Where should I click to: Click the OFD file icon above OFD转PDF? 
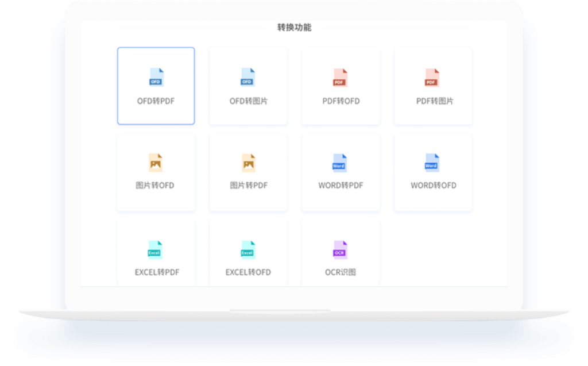point(156,78)
